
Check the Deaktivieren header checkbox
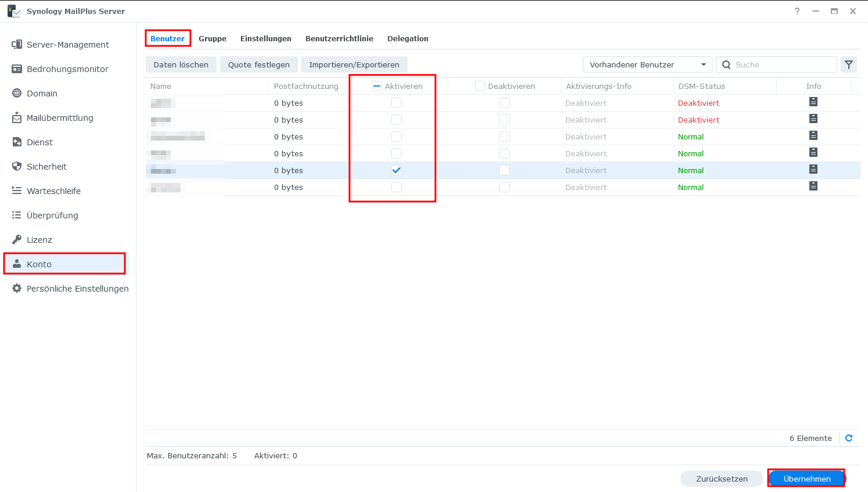480,86
